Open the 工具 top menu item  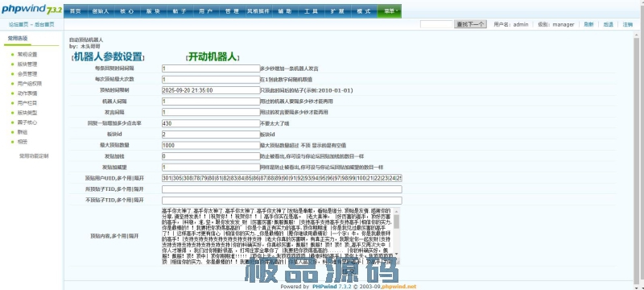[x=311, y=11]
